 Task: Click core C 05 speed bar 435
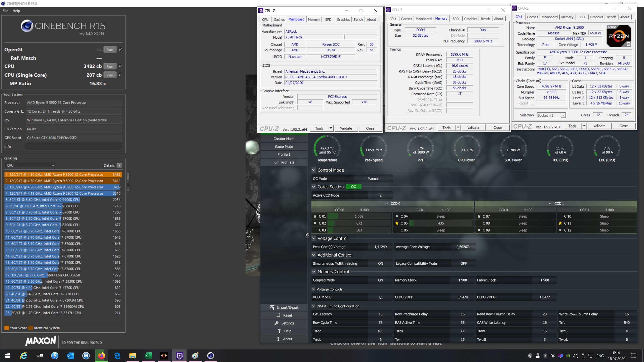click(441, 223)
